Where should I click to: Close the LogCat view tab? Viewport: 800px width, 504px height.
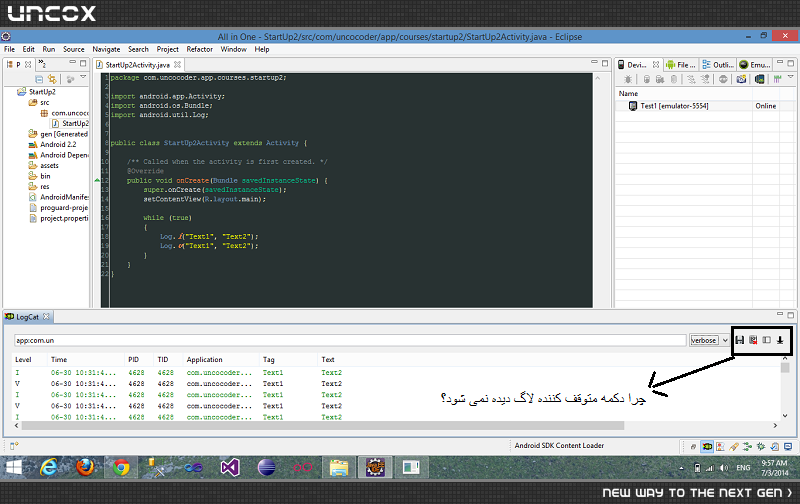pyautogui.click(x=46, y=317)
